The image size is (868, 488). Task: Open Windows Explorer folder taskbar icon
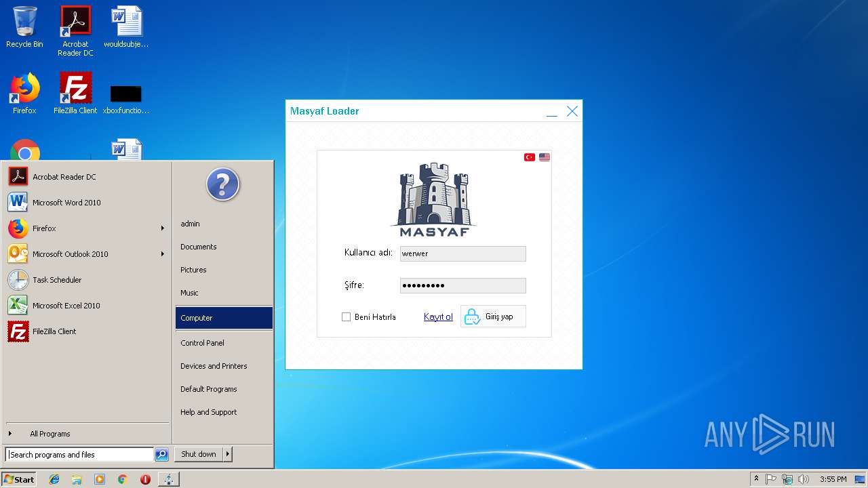77,479
